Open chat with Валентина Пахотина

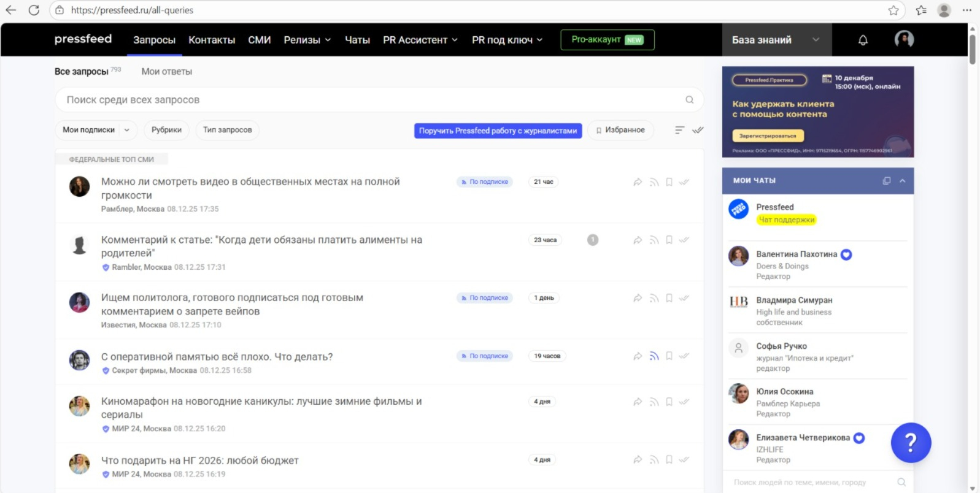pyautogui.click(x=796, y=254)
